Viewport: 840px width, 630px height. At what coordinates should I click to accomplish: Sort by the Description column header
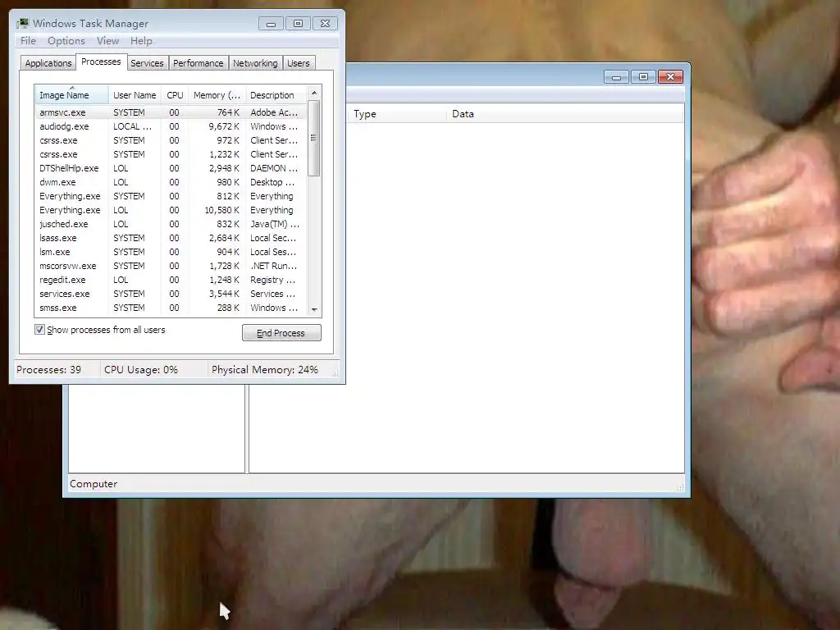(x=276, y=95)
